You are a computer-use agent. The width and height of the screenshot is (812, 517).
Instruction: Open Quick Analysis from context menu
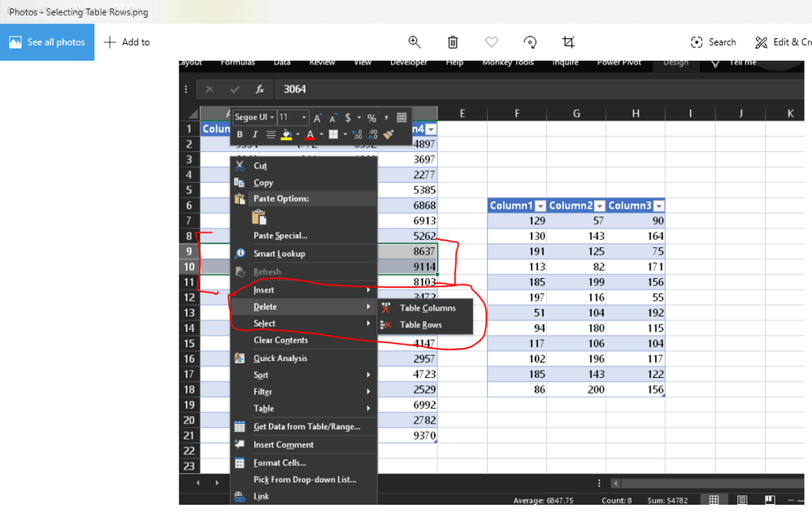303,358
